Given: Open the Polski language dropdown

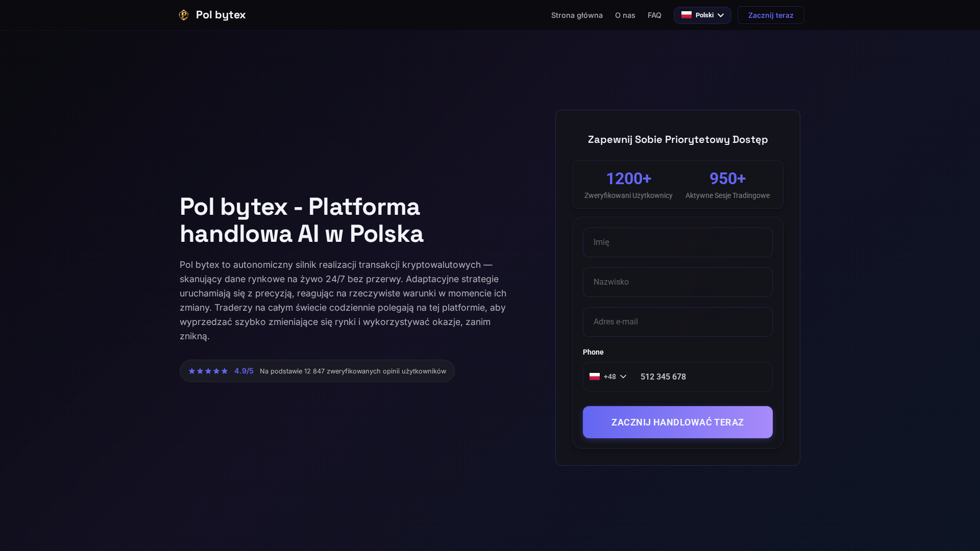Looking at the screenshot, I should click(x=702, y=15).
